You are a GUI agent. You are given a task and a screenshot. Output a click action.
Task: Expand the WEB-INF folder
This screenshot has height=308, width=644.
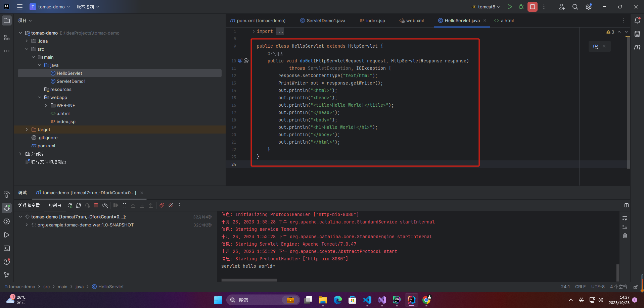click(x=46, y=105)
